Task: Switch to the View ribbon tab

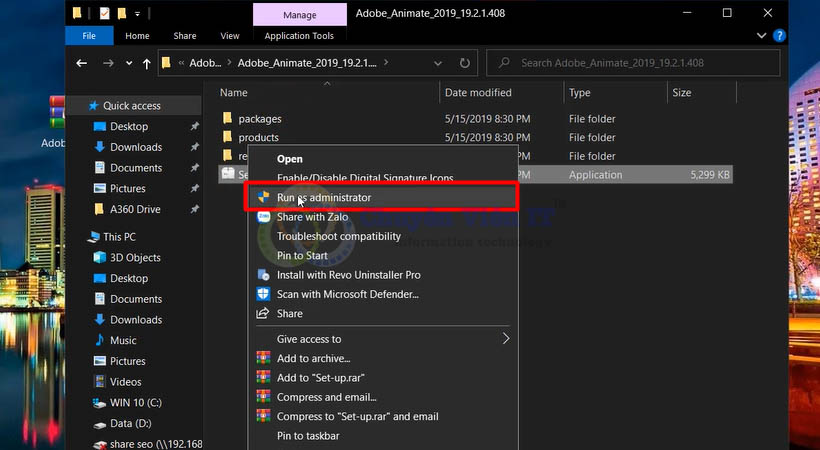Action: [229, 36]
